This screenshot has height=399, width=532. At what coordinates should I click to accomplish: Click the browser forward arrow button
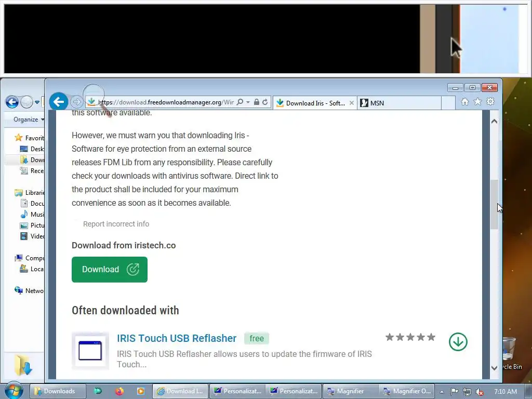coord(77,102)
